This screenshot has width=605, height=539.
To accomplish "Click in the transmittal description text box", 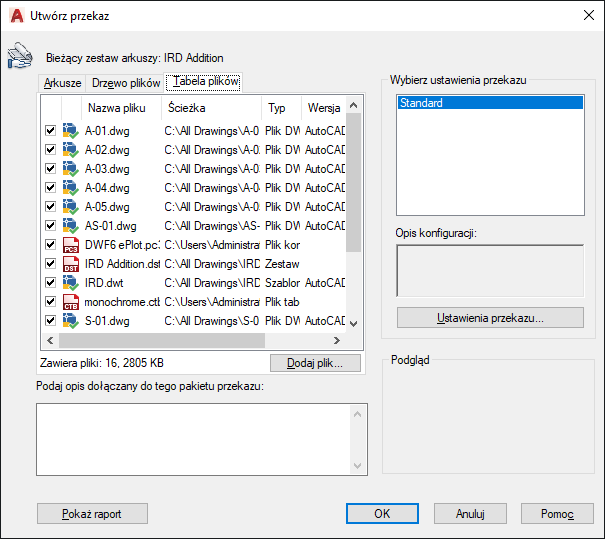I will [198, 438].
